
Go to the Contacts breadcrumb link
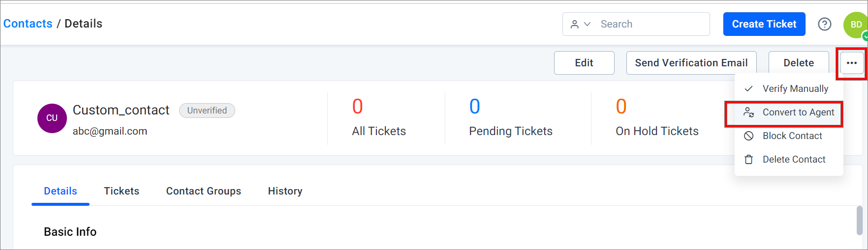(x=28, y=24)
